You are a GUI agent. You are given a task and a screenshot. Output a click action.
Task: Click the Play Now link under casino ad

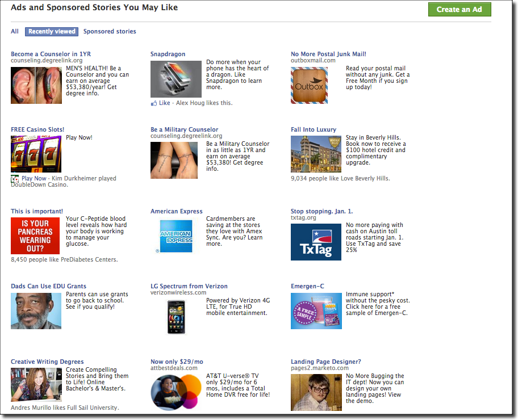[34, 178]
